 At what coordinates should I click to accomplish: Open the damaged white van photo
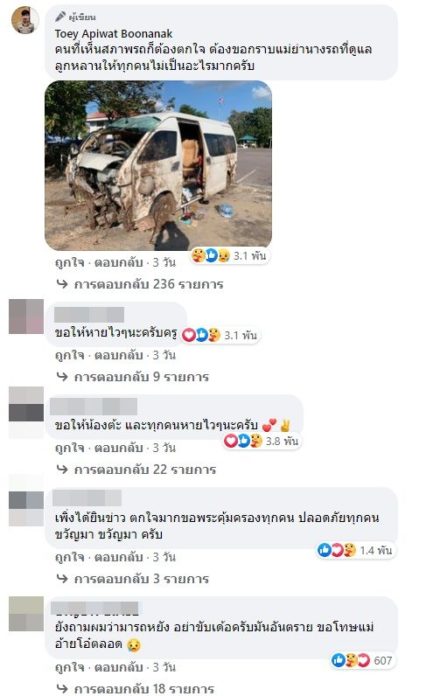pyautogui.click(x=158, y=166)
